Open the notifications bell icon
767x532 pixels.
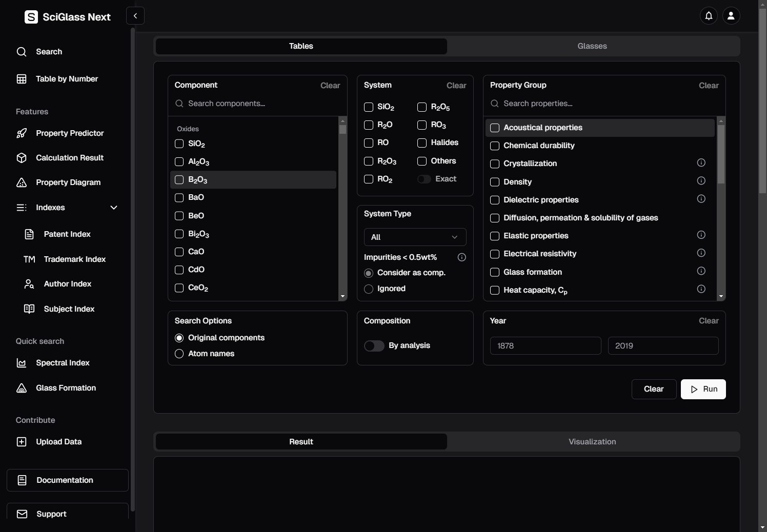click(709, 16)
